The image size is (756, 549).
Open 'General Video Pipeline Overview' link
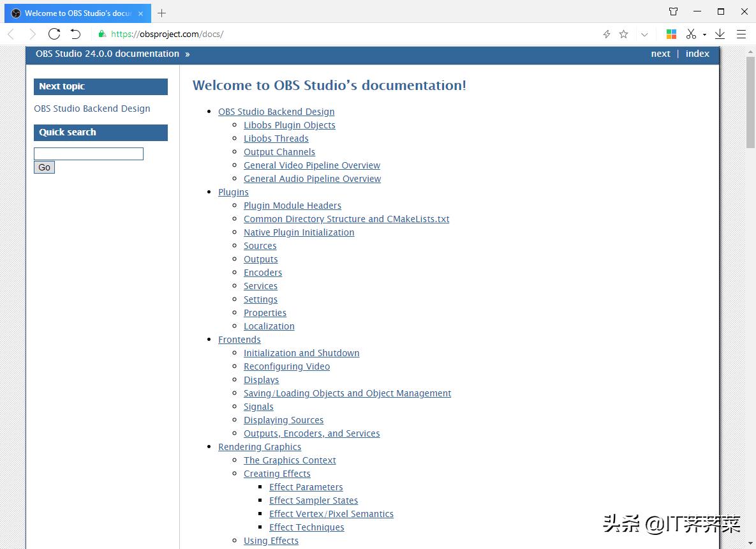(312, 165)
